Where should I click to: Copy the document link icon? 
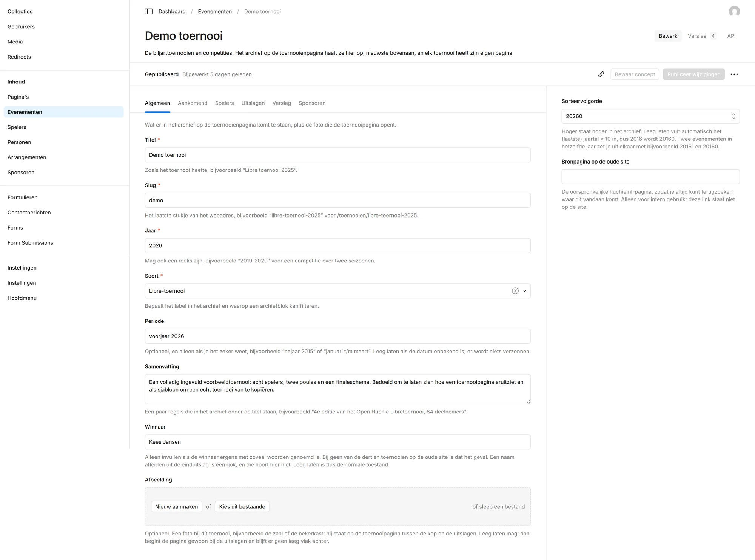tap(601, 74)
